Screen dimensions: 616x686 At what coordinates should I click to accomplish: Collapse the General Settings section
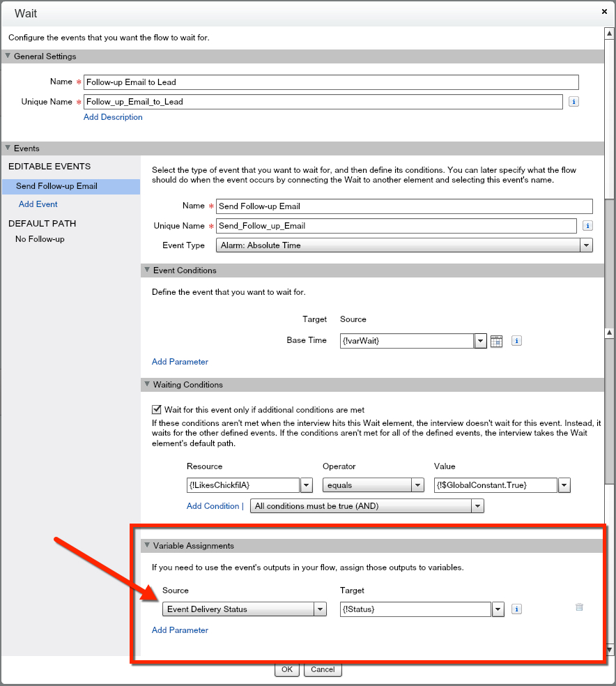click(x=8, y=56)
